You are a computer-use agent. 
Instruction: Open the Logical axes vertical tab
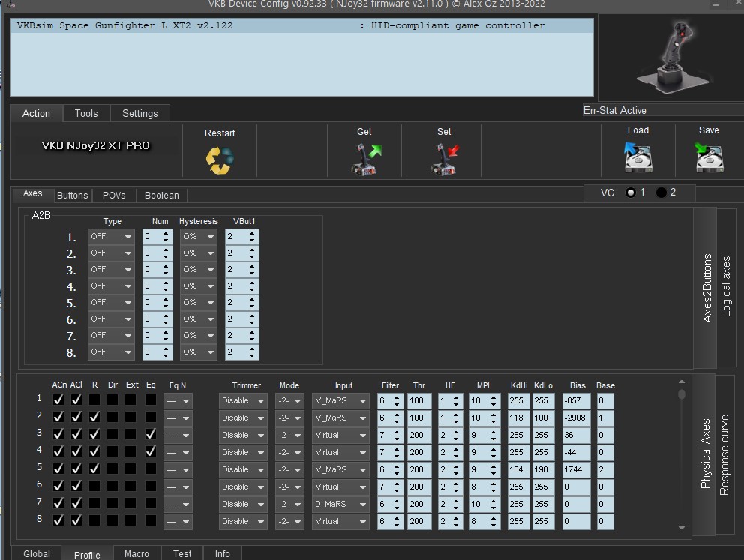click(726, 287)
